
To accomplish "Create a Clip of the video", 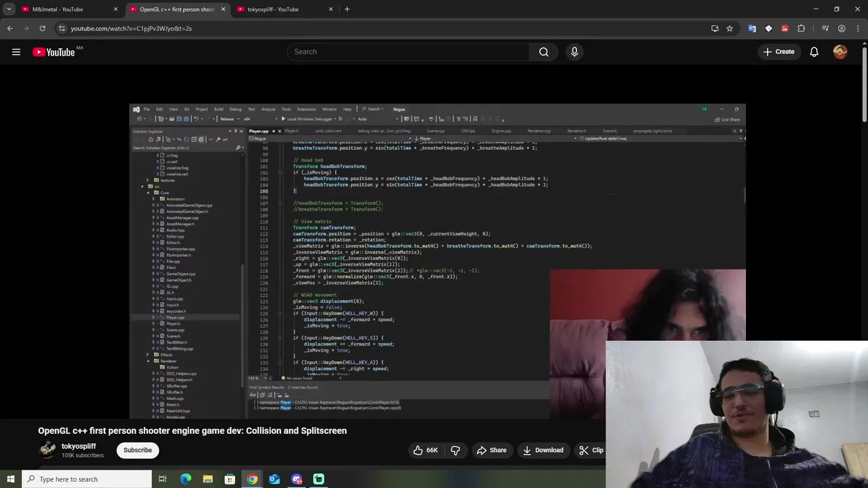I will click(591, 450).
